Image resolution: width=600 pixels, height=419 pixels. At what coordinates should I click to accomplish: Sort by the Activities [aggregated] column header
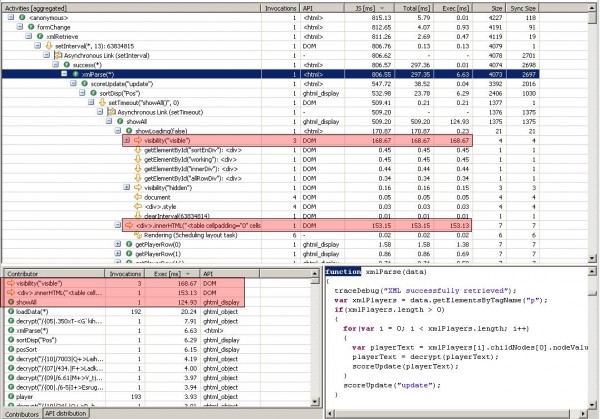coord(131,8)
